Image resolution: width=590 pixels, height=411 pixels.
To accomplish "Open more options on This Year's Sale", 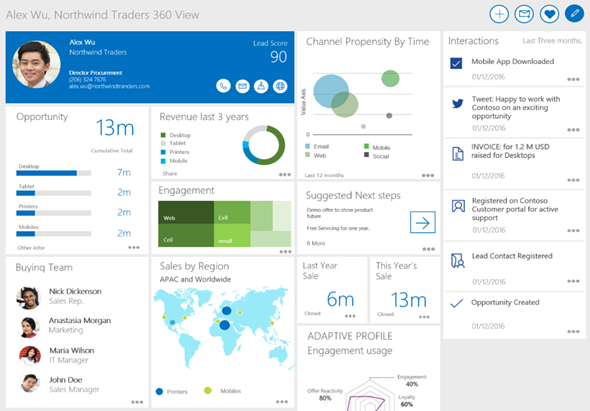I will [424, 317].
